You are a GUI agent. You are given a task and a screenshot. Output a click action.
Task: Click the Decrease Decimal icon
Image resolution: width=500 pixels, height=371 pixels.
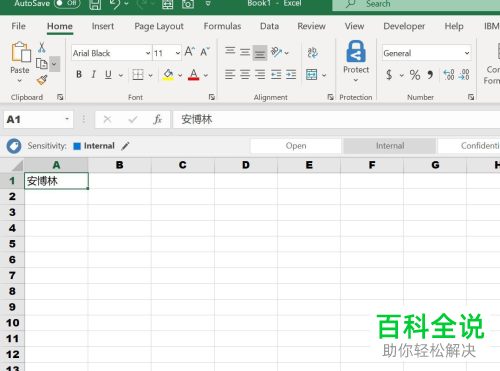click(464, 75)
